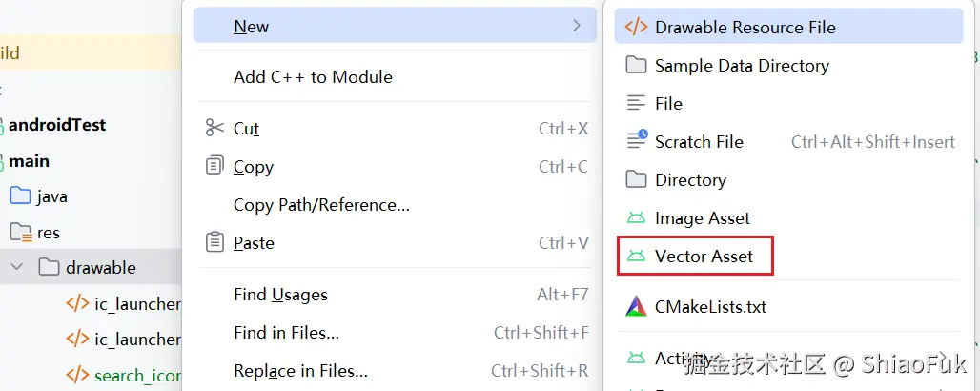This screenshot has height=391, width=980.
Task: Select the java folder in project tree
Action: pyautogui.click(x=51, y=196)
